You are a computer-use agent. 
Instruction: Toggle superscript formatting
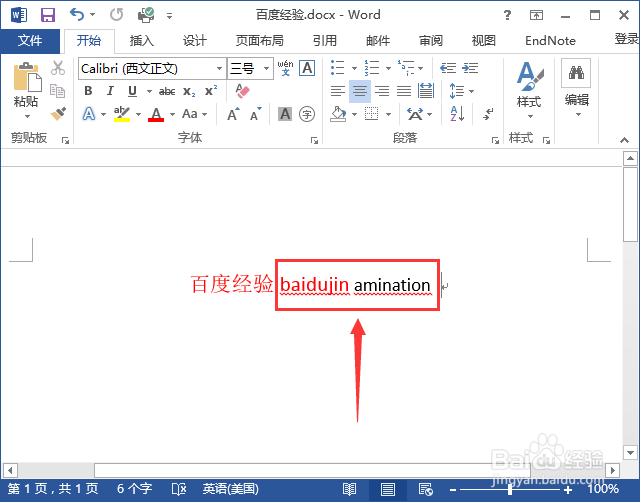point(211,90)
